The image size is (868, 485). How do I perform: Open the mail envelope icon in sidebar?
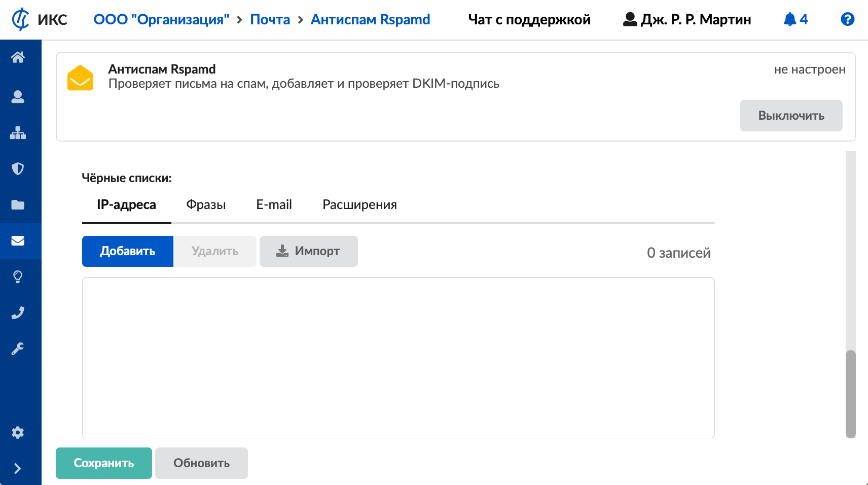point(18,241)
